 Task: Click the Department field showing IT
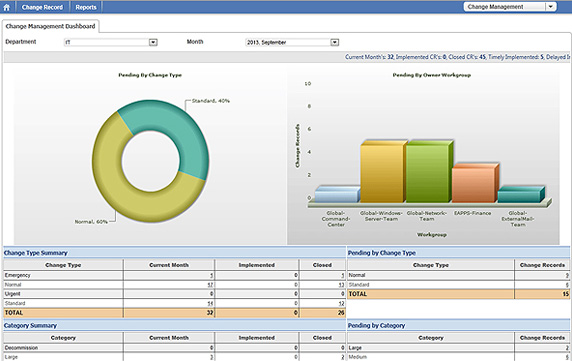(x=111, y=42)
